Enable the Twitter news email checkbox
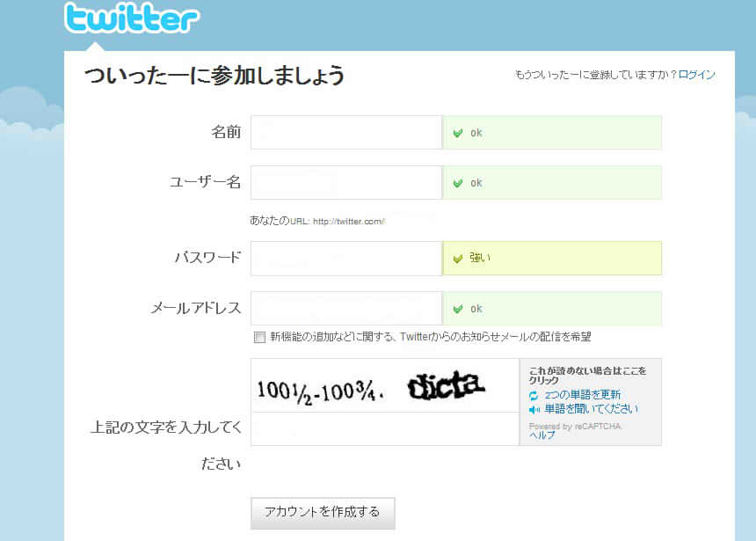Image resolution: width=756 pixels, height=541 pixels. click(x=259, y=337)
